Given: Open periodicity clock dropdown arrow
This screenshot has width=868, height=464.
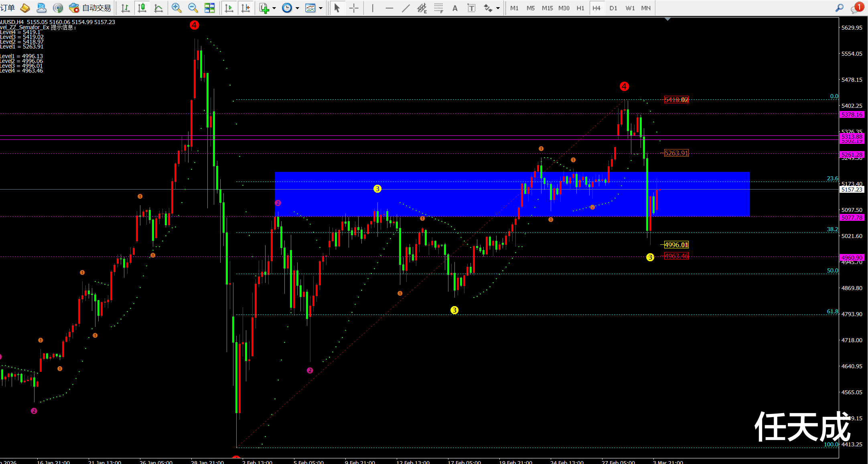Looking at the screenshot, I should [x=297, y=8].
